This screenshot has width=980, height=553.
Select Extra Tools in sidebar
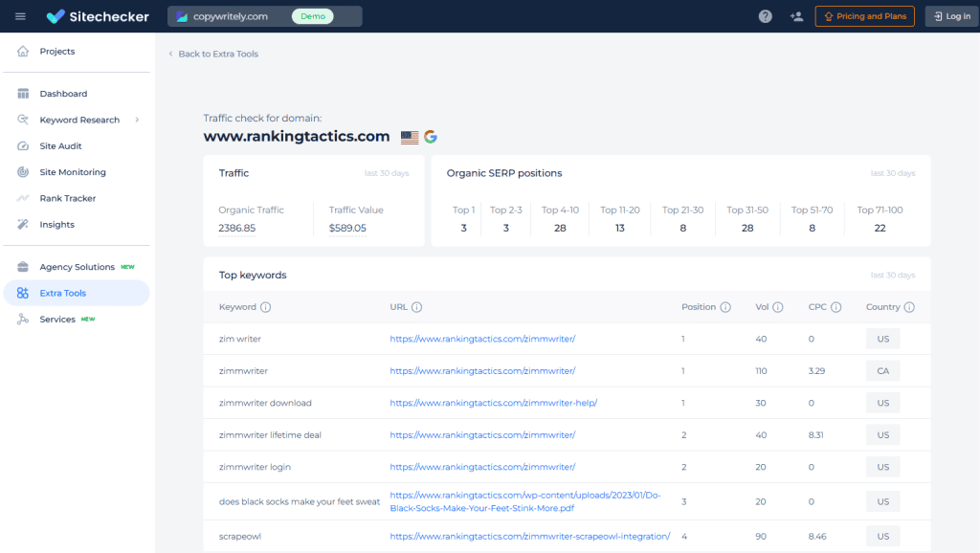(77, 293)
